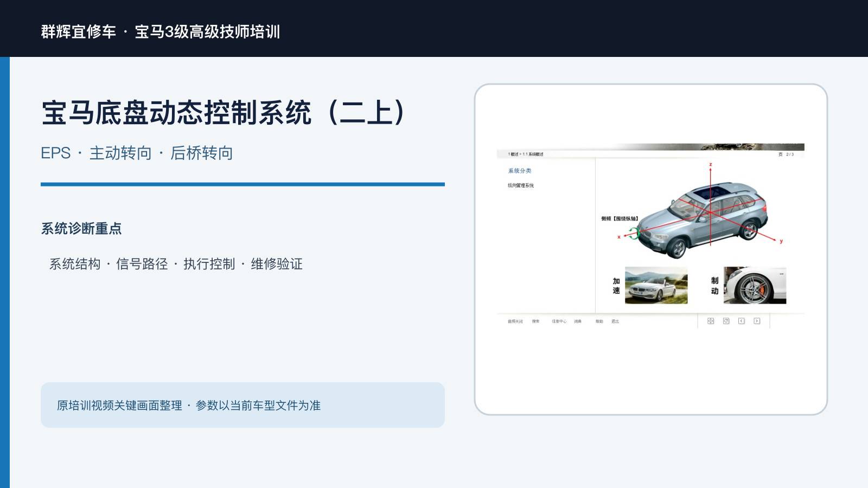
Task: Toggle 音频关闭 in the player's bottom bar
Action: tap(515, 322)
